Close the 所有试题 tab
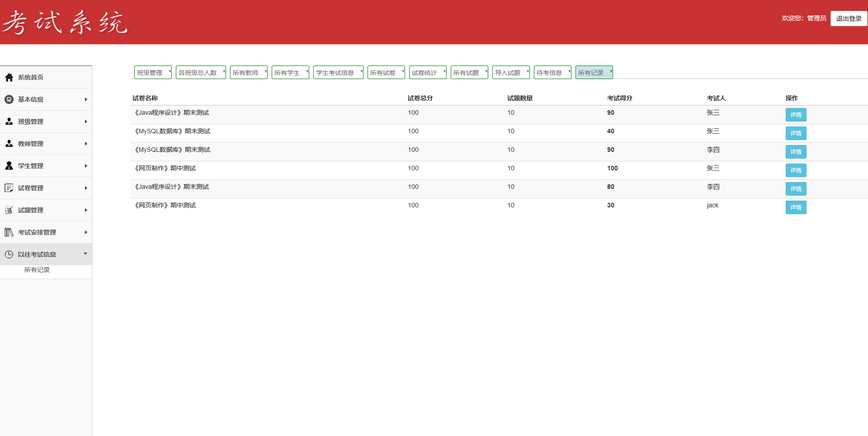The width and height of the screenshot is (868, 436). [486, 71]
